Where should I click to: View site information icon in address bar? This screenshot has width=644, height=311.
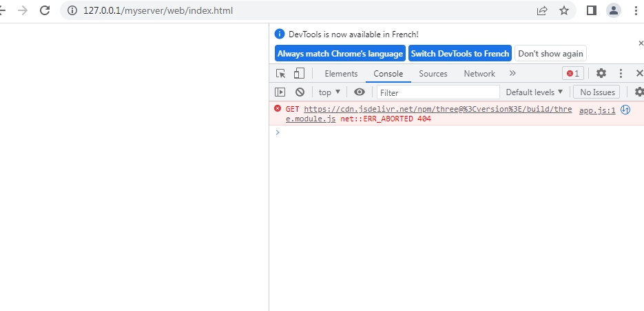(x=72, y=10)
